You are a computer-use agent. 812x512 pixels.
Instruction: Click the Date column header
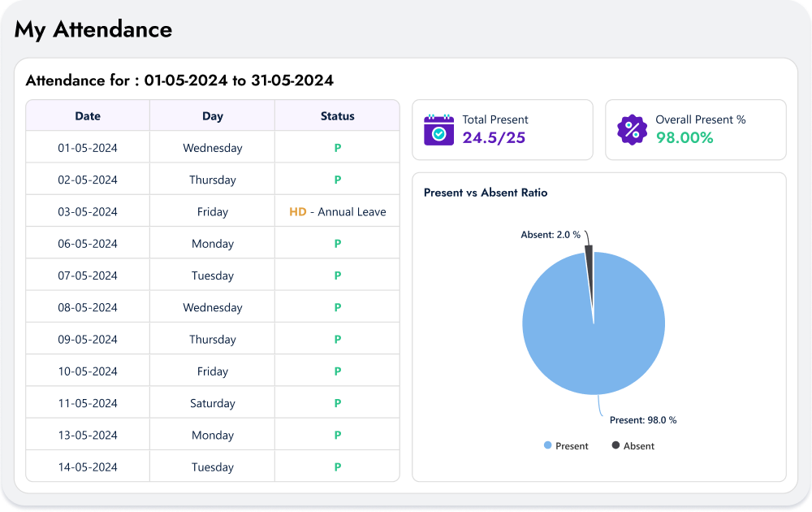click(x=88, y=116)
